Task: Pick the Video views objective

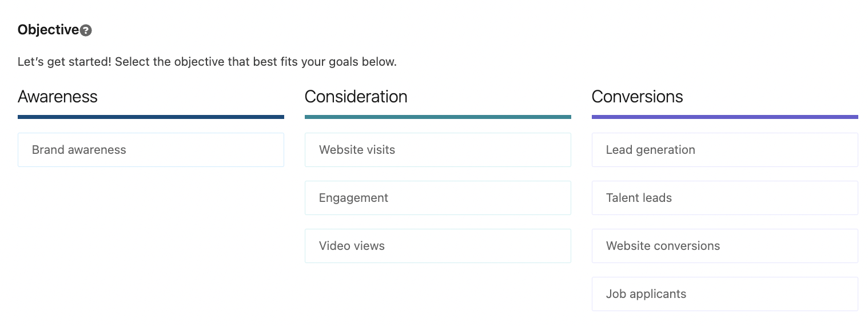Action: coord(437,246)
